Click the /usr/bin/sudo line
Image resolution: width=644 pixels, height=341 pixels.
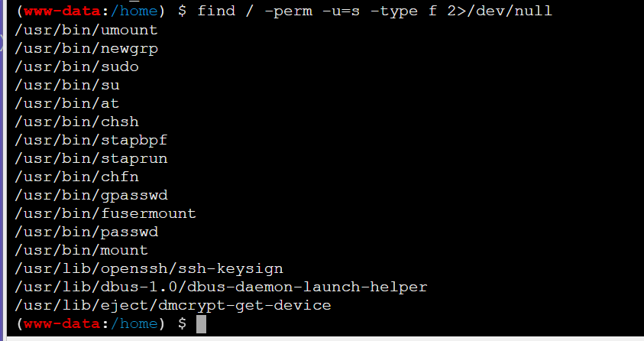(x=76, y=67)
